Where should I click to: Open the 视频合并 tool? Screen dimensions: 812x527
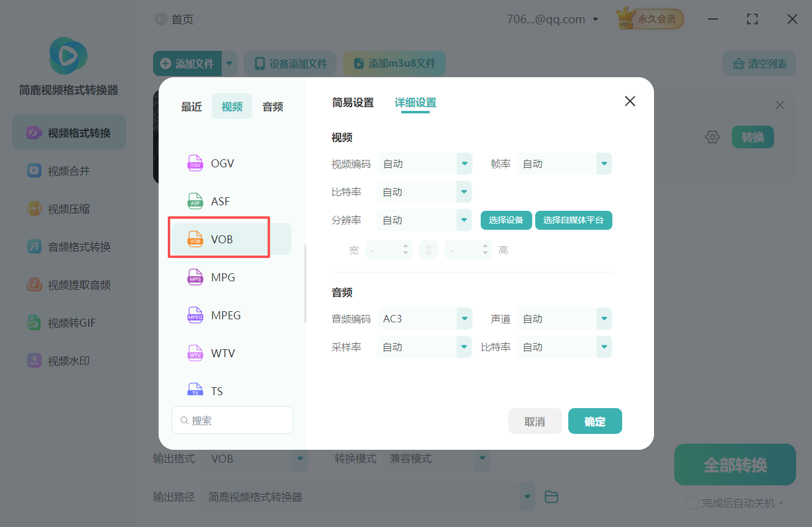tap(68, 170)
